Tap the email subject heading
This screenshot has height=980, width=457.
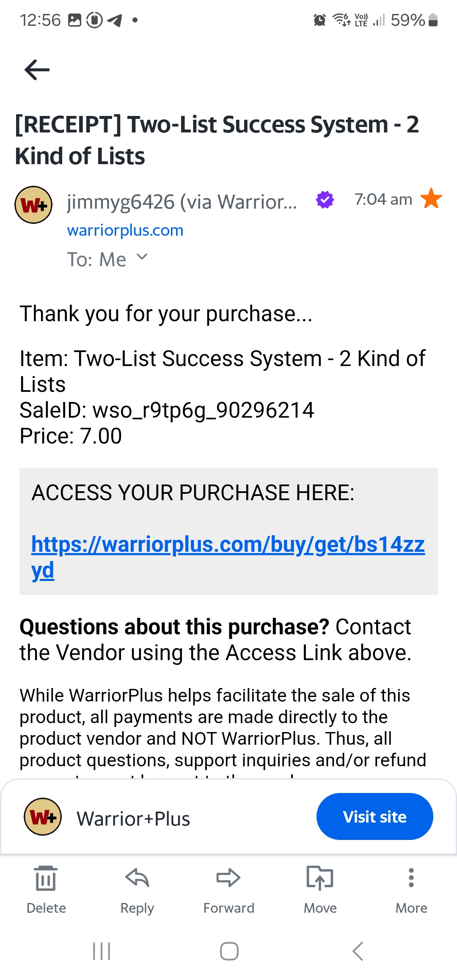tap(217, 140)
